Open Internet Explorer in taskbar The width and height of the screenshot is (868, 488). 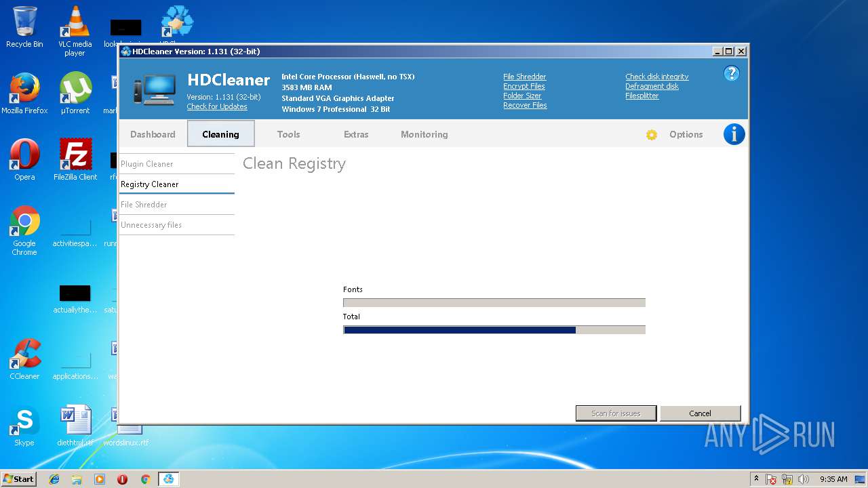[x=54, y=479]
